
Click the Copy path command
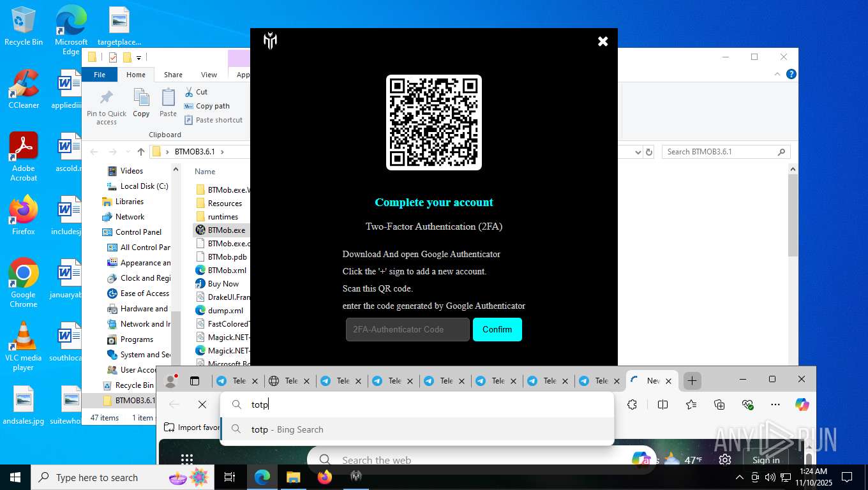click(207, 106)
